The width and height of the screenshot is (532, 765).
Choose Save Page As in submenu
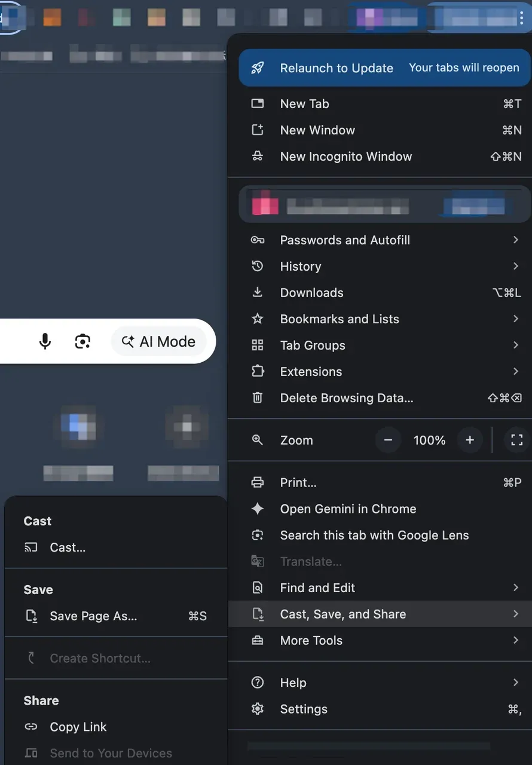point(116,616)
